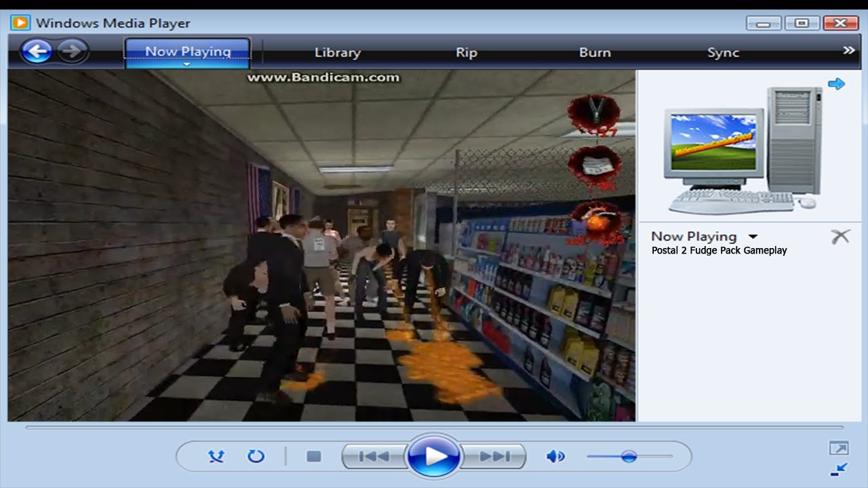Click the Back navigation arrow
The height and width of the screenshot is (488, 868).
pyautogui.click(x=37, y=51)
